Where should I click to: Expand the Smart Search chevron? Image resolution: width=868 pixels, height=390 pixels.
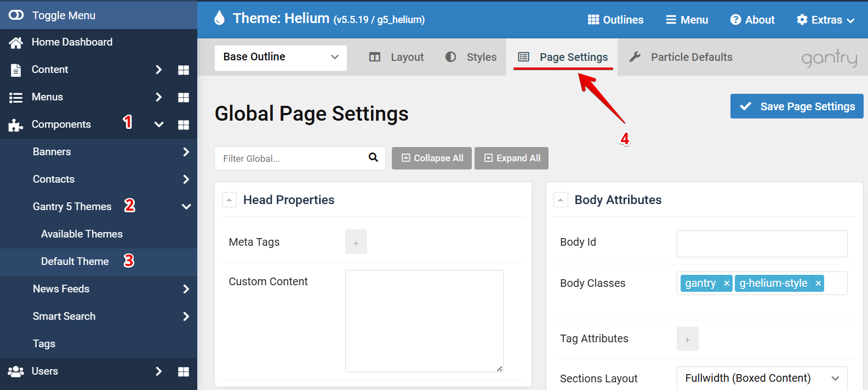point(186,316)
